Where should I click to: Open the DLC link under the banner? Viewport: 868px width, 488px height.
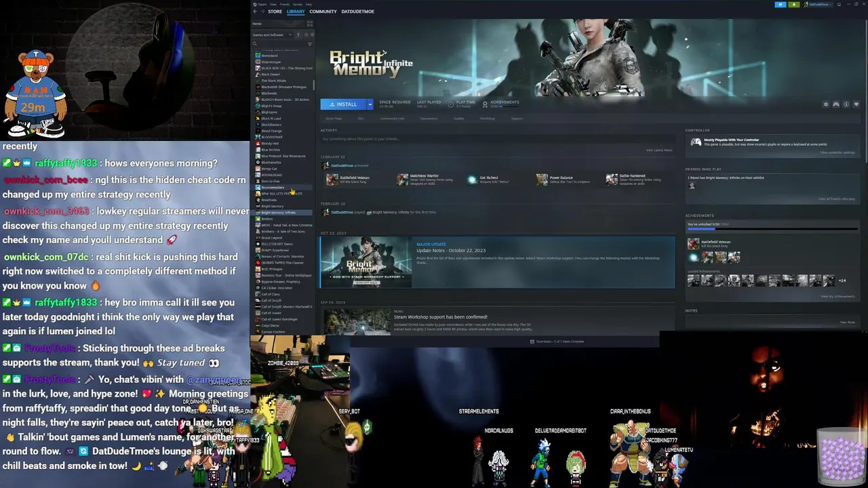tap(361, 119)
